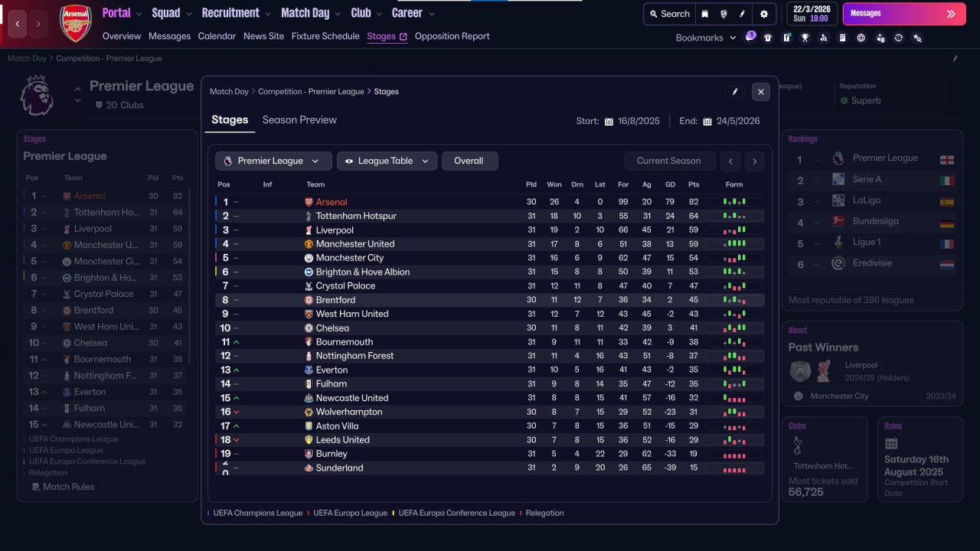Open the Opposition Report tab
Viewport: 980px width, 551px height.
[452, 36]
